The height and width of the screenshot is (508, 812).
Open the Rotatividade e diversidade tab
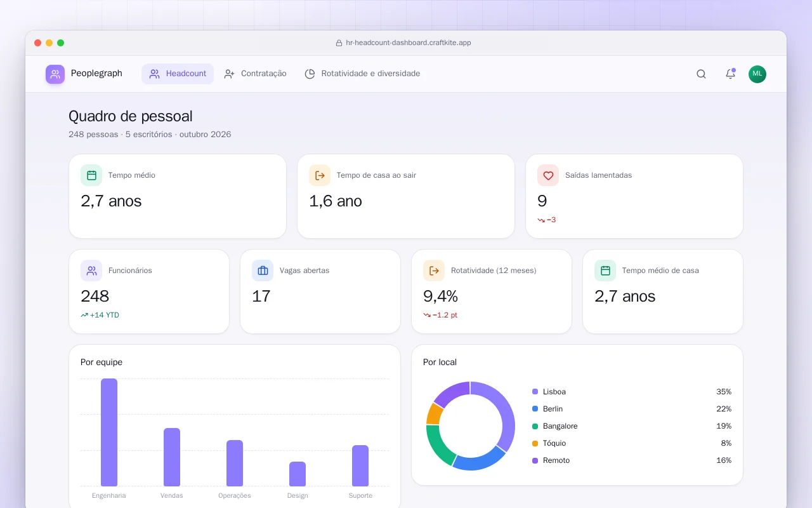click(x=362, y=74)
